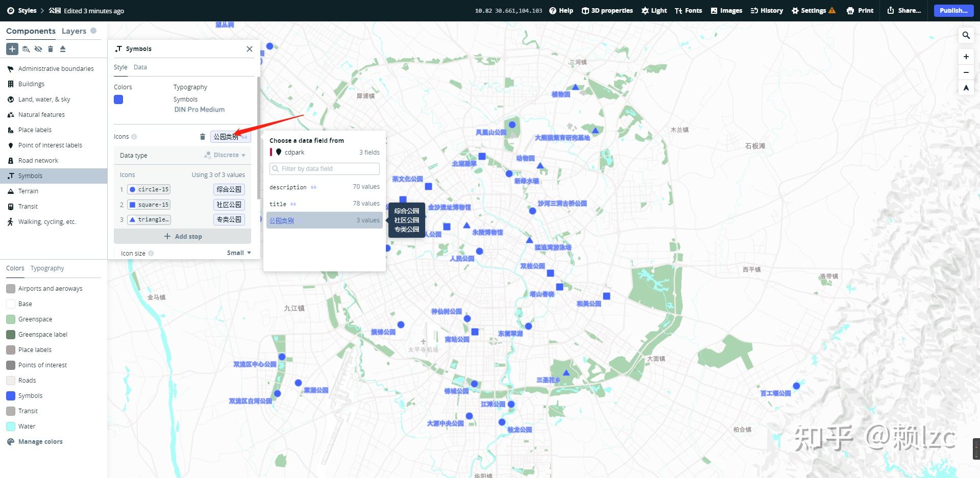Open the 公园类别 field selector
This screenshot has width=980, height=478.
[229, 136]
